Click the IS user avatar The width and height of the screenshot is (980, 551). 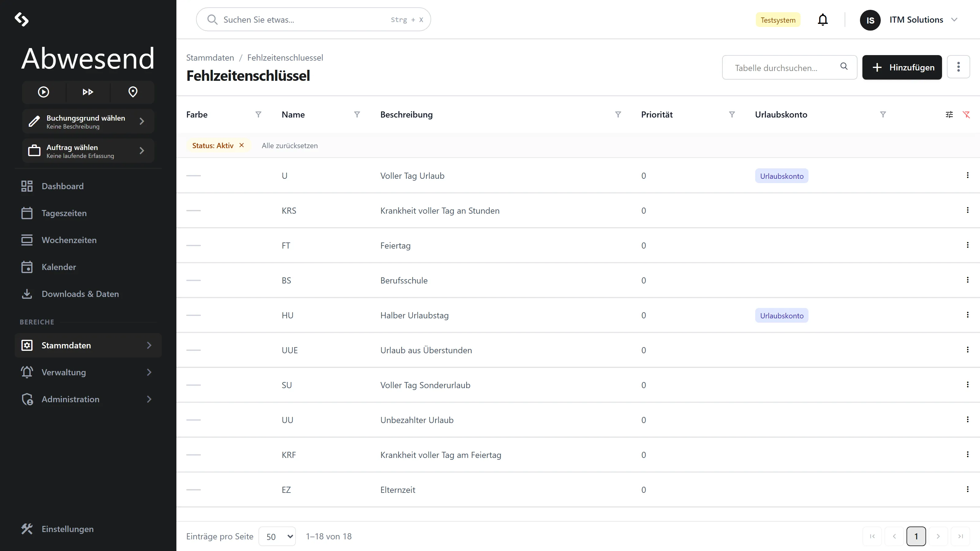point(870,20)
